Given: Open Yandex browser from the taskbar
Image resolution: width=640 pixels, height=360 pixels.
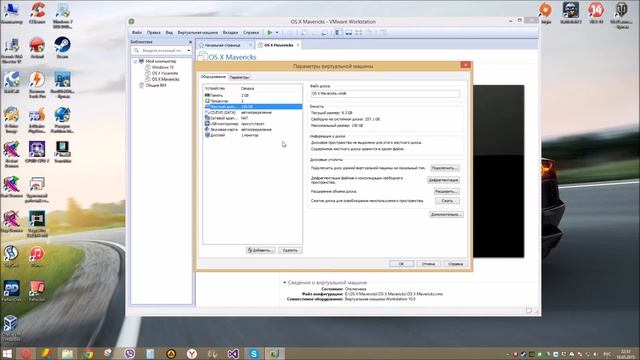Looking at the screenshot, I should 192,353.
